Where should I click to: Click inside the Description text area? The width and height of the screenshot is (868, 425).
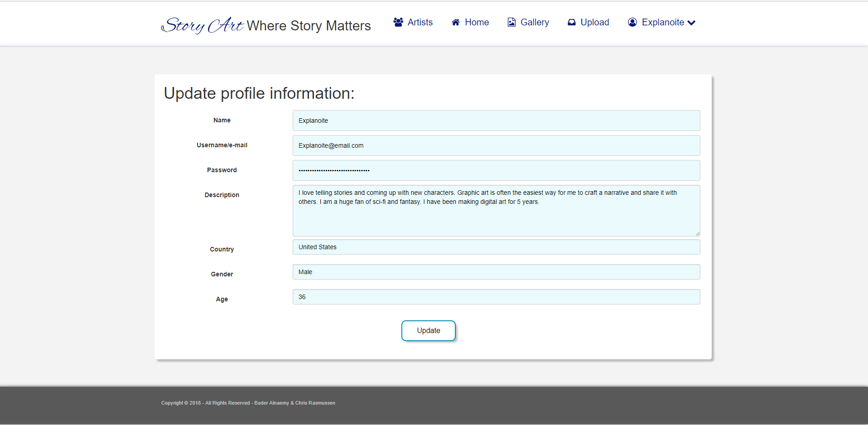(496, 217)
